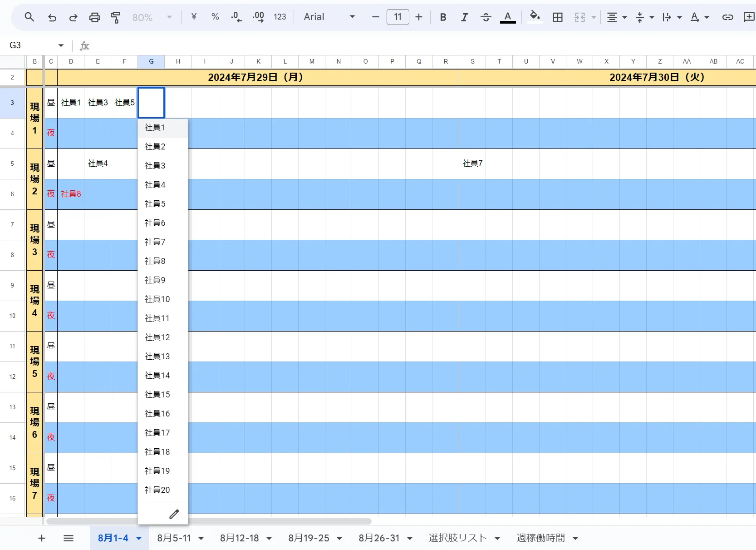Click the undo arrow icon

52,17
